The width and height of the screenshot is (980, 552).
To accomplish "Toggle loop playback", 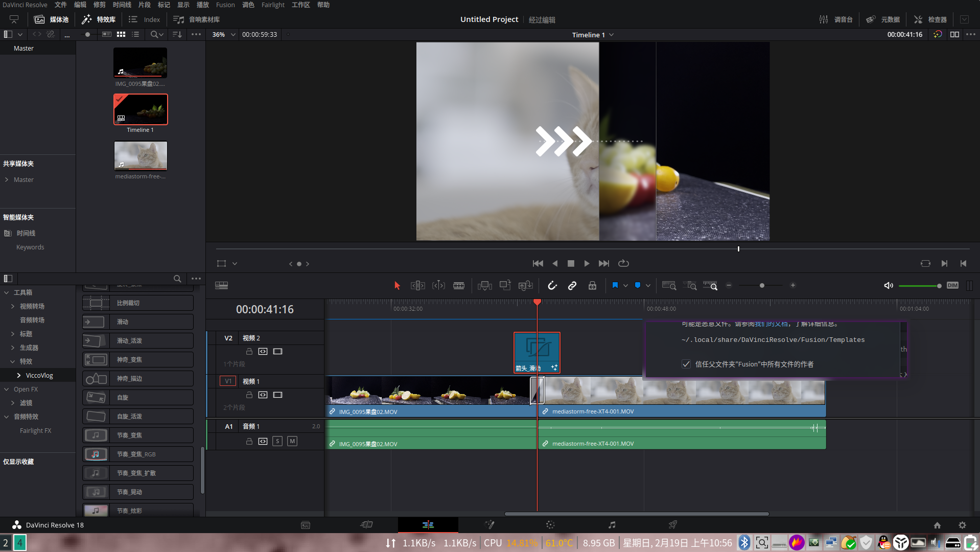I will [623, 264].
